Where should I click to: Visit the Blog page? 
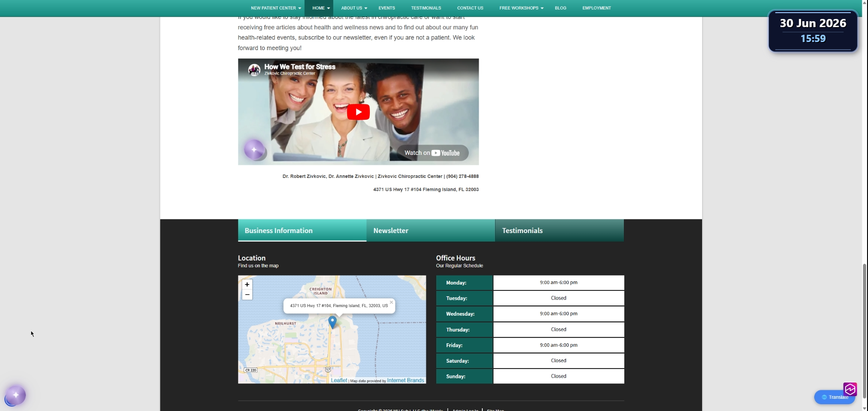click(x=561, y=8)
